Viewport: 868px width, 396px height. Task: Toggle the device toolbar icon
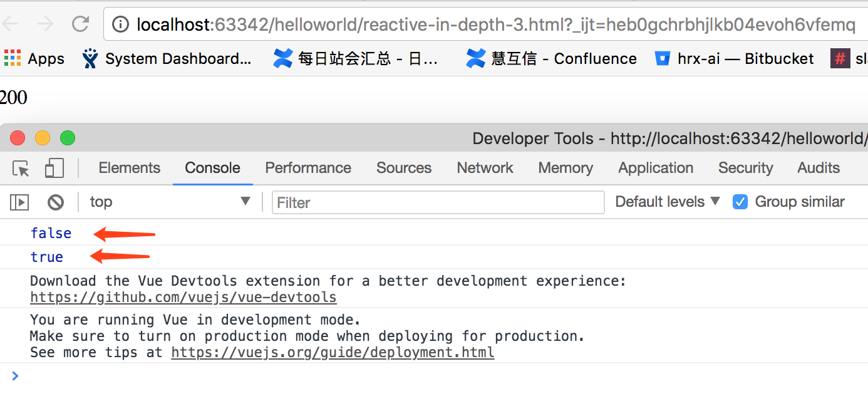(54, 168)
